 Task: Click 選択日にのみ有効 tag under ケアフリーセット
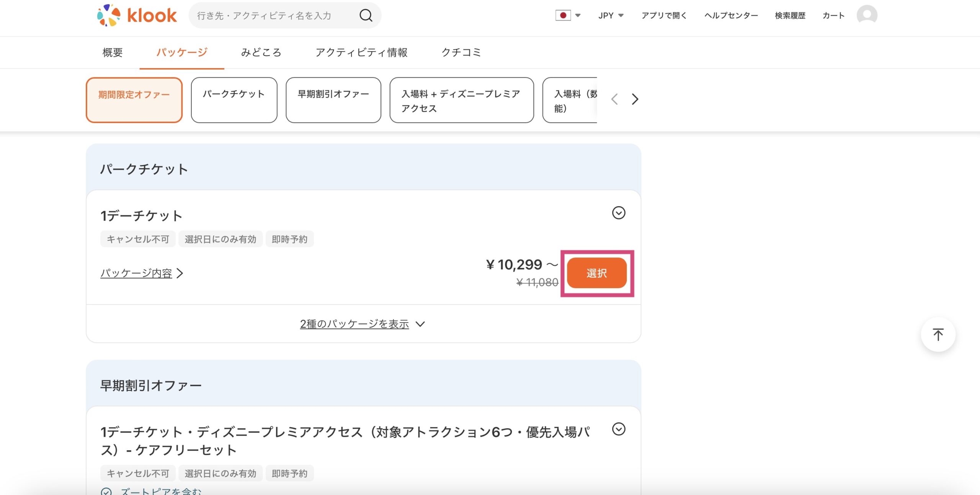point(220,474)
